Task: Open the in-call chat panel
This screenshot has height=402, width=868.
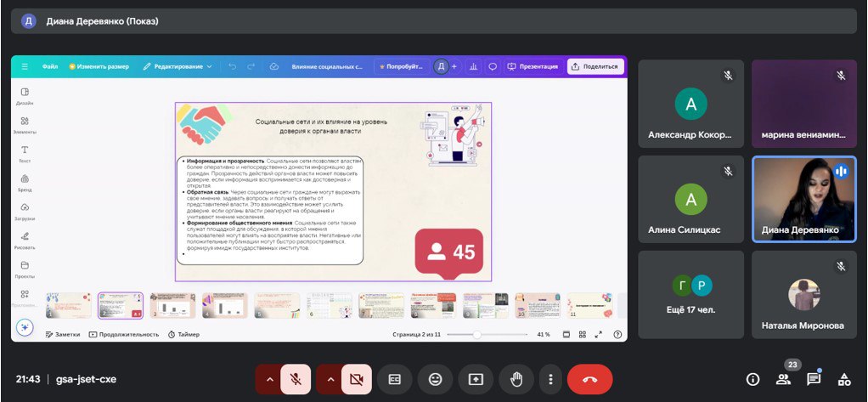Action: tap(814, 379)
